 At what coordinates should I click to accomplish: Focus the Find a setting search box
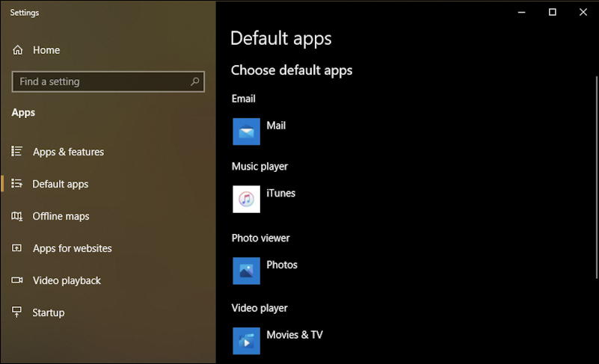[108, 81]
